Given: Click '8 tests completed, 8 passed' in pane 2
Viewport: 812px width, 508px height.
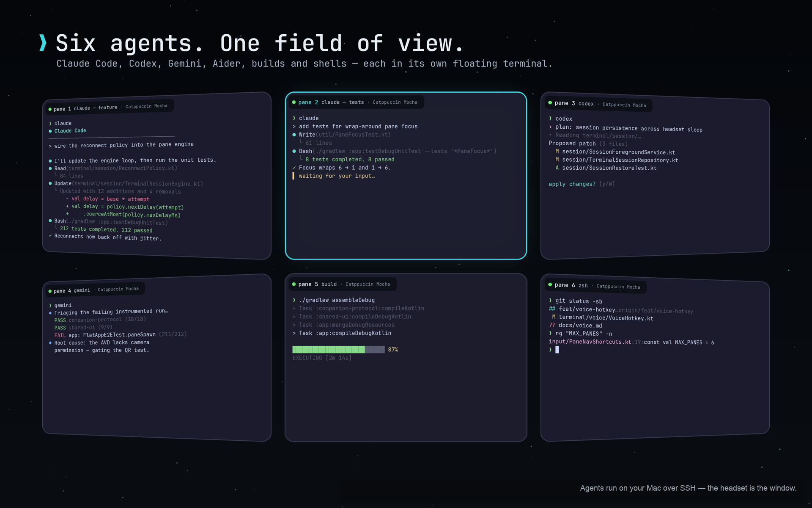Looking at the screenshot, I should point(350,160).
